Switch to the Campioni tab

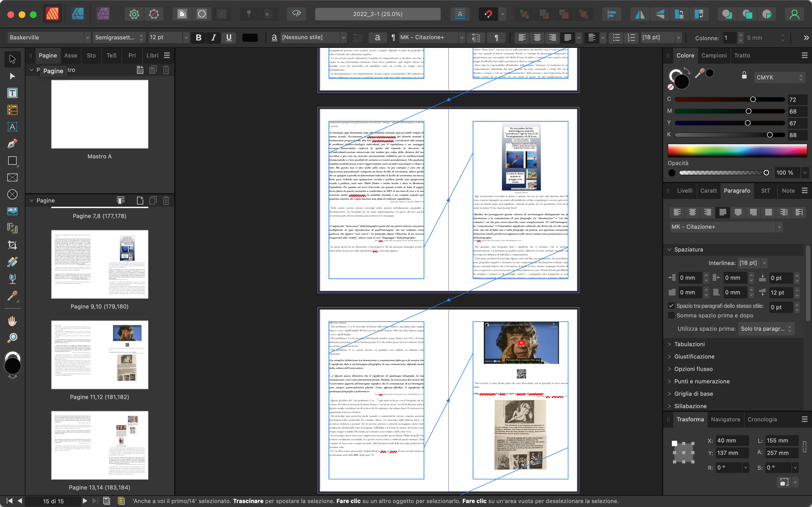pos(714,56)
